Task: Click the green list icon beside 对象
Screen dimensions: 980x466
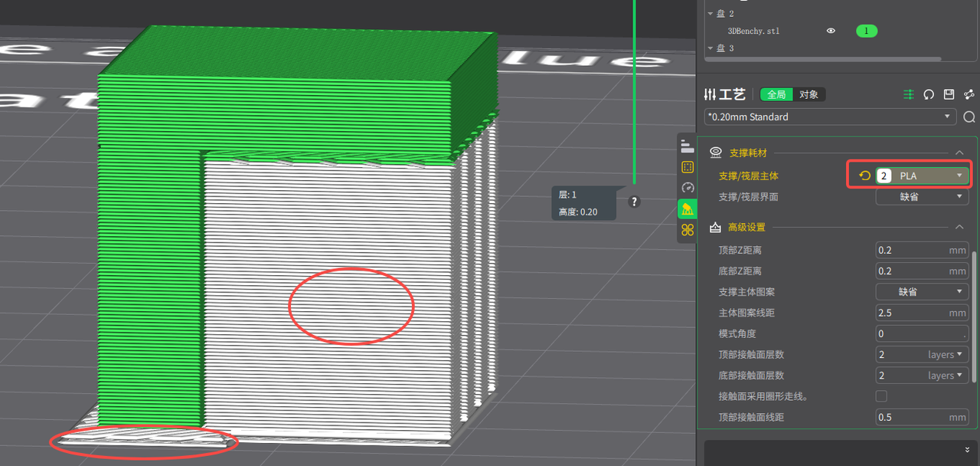Action: point(909,94)
